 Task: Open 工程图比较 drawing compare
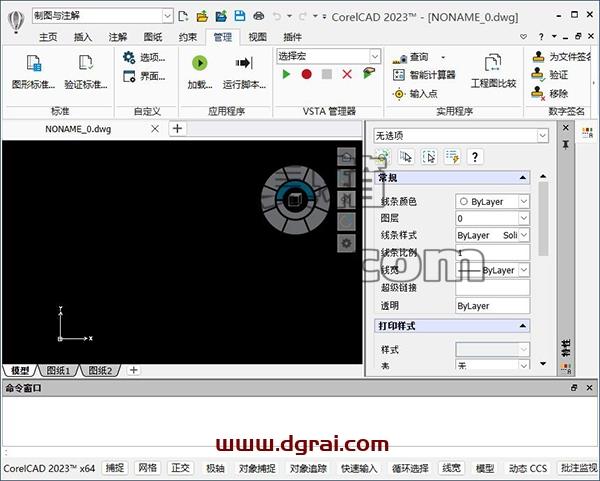click(x=493, y=72)
